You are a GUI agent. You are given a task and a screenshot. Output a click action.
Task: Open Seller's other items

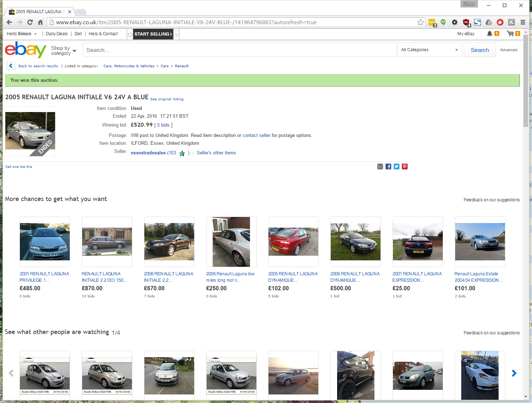(216, 153)
